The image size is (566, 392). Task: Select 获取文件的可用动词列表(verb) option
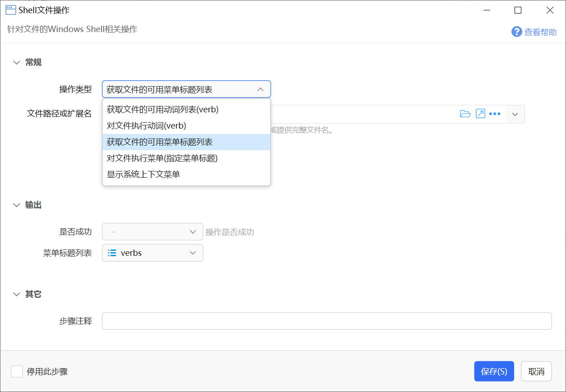click(x=186, y=109)
